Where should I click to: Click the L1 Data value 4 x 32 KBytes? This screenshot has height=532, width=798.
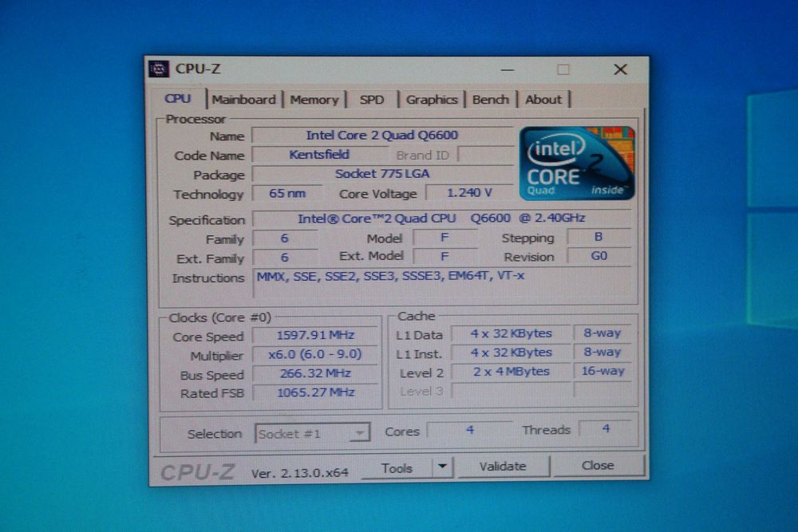point(511,333)
